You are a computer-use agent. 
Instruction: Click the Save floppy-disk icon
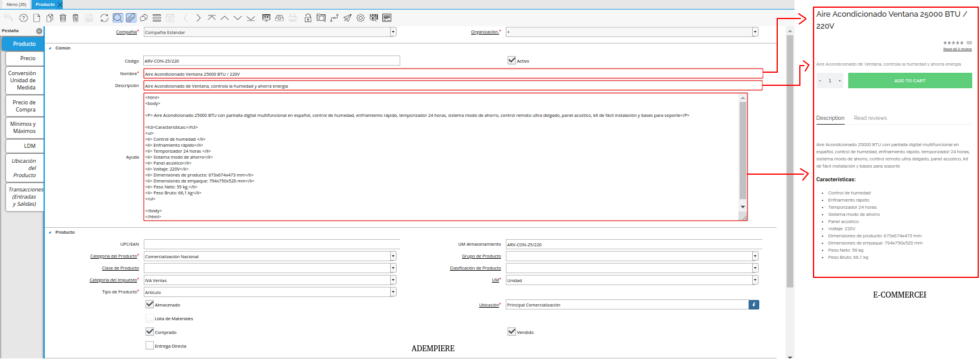[89, 18]
